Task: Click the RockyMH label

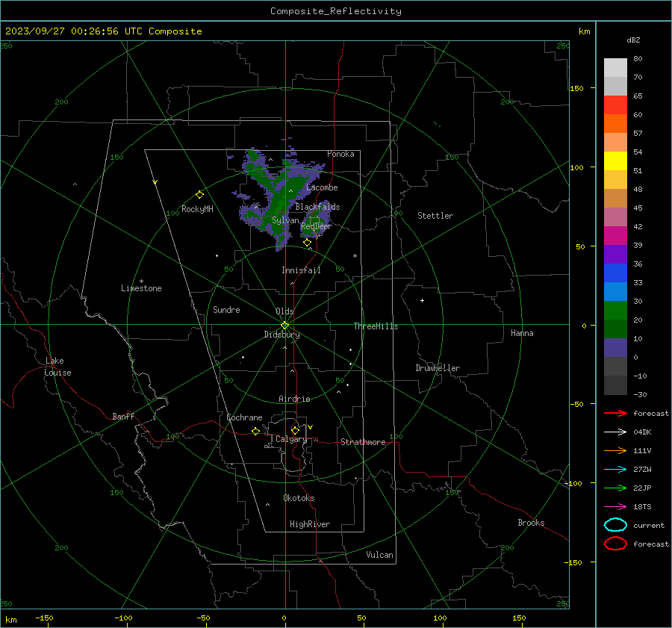Action: pos(197,209)
